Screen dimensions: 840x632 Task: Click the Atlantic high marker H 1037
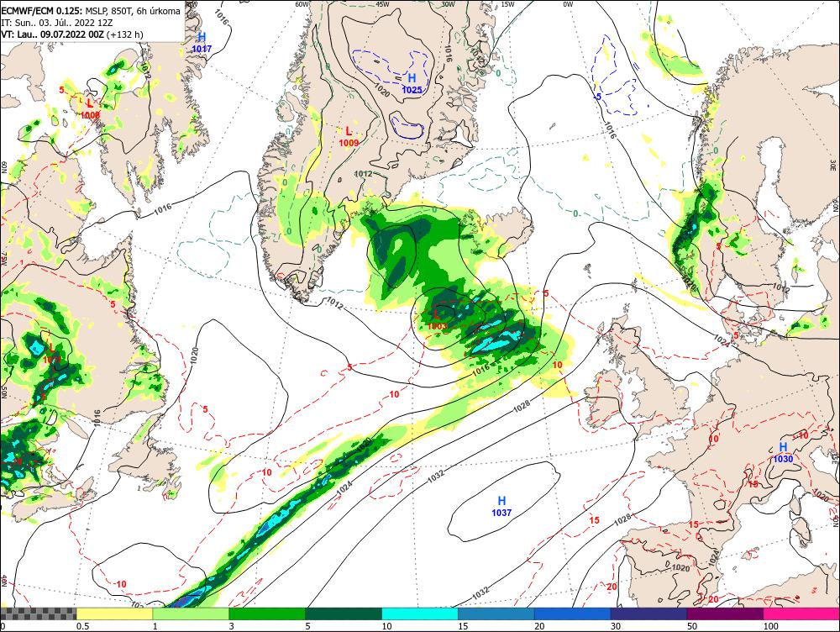click(x=501, y=506)
